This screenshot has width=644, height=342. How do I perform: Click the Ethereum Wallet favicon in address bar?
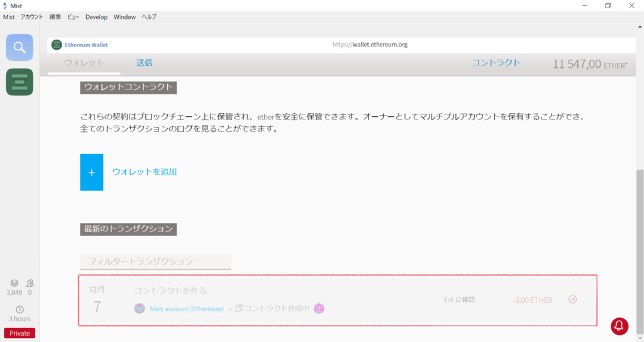(57, 45)
